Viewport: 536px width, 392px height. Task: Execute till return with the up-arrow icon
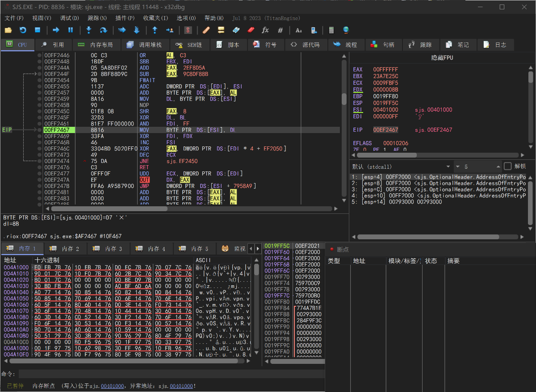(155, 30)
